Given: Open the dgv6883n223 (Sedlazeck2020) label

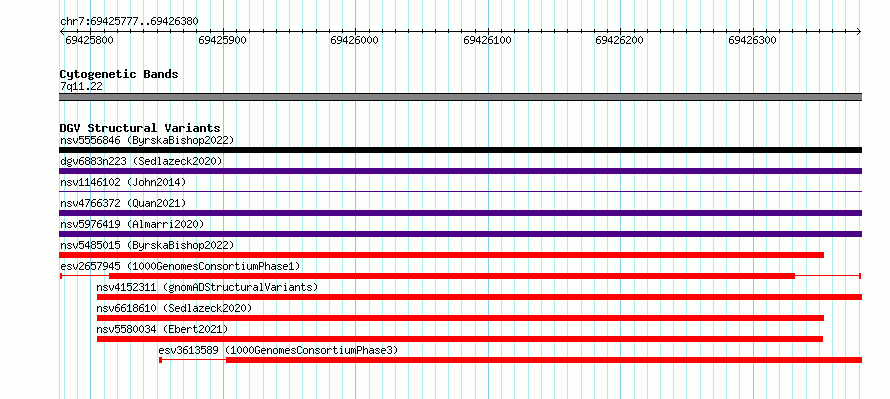Looking at the screenshot, I should tap(141, 161).
